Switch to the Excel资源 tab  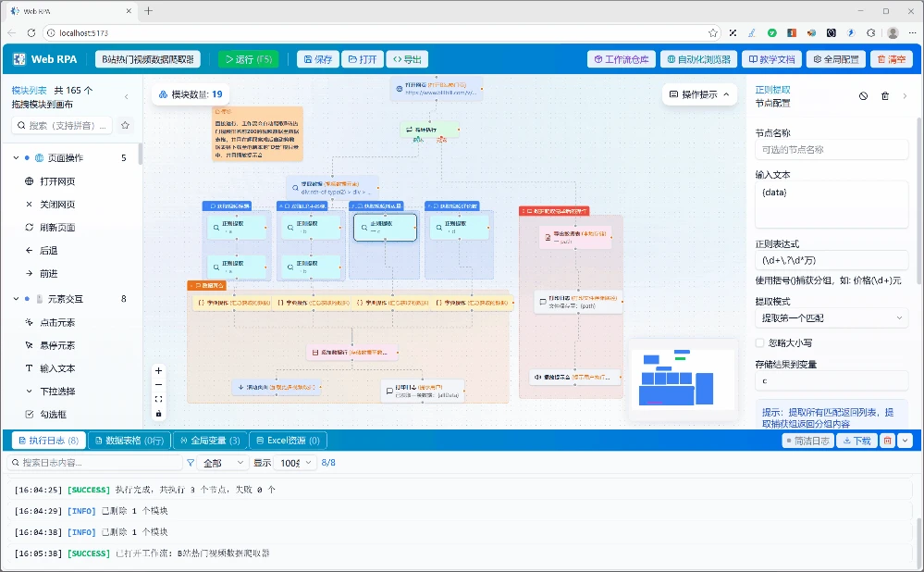tap(288, 441)
